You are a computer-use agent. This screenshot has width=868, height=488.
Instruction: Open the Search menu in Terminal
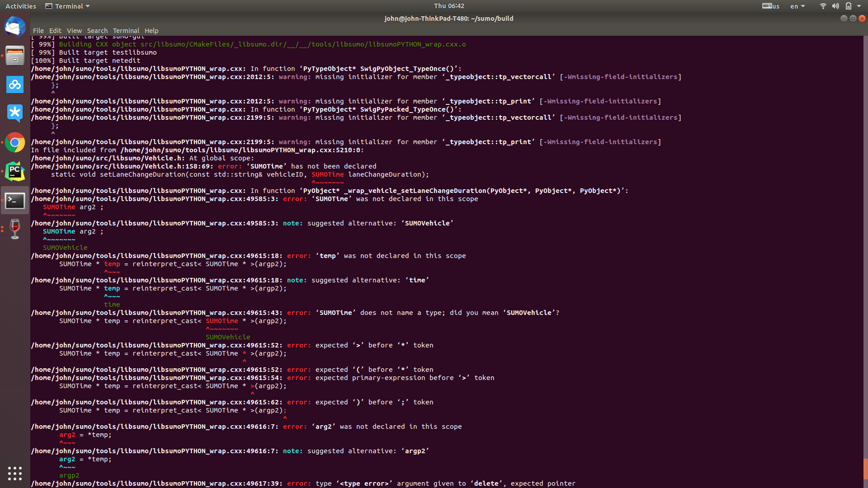(x=97, y=31)
